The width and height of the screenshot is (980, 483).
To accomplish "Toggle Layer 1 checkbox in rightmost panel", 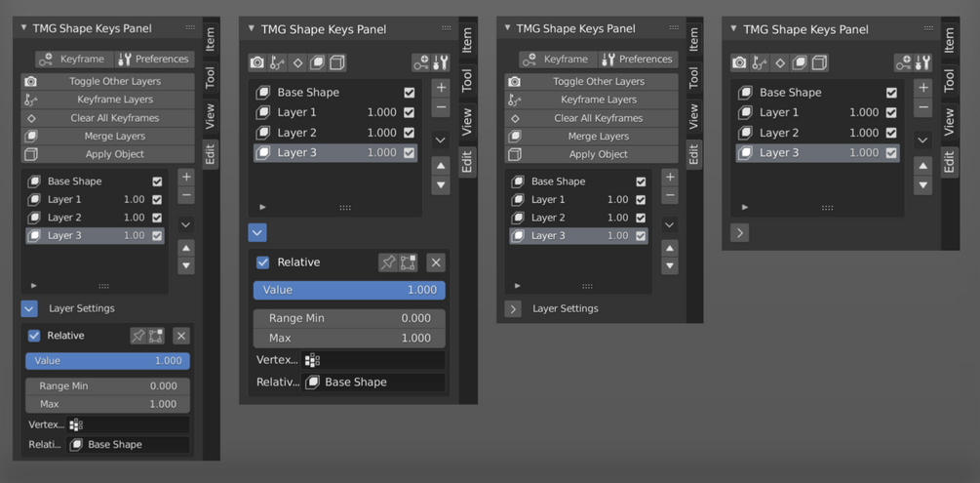I will tap(892, 112).
